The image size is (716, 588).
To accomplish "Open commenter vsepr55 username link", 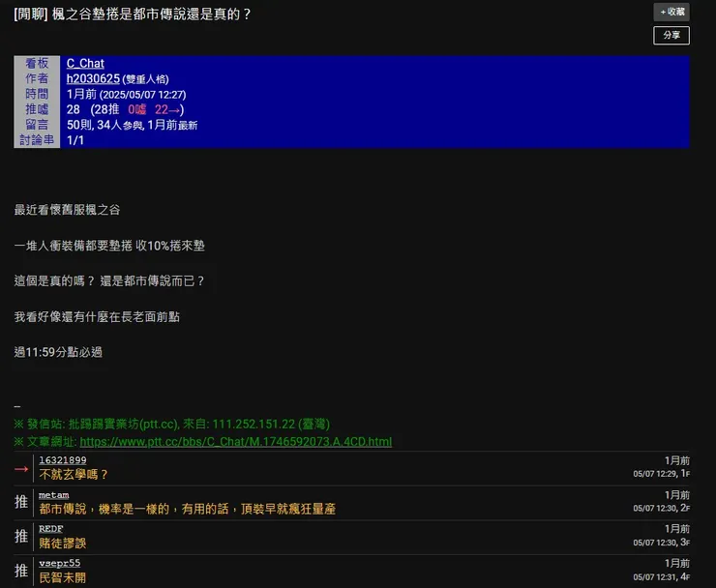I will click(x=59, y=563).
